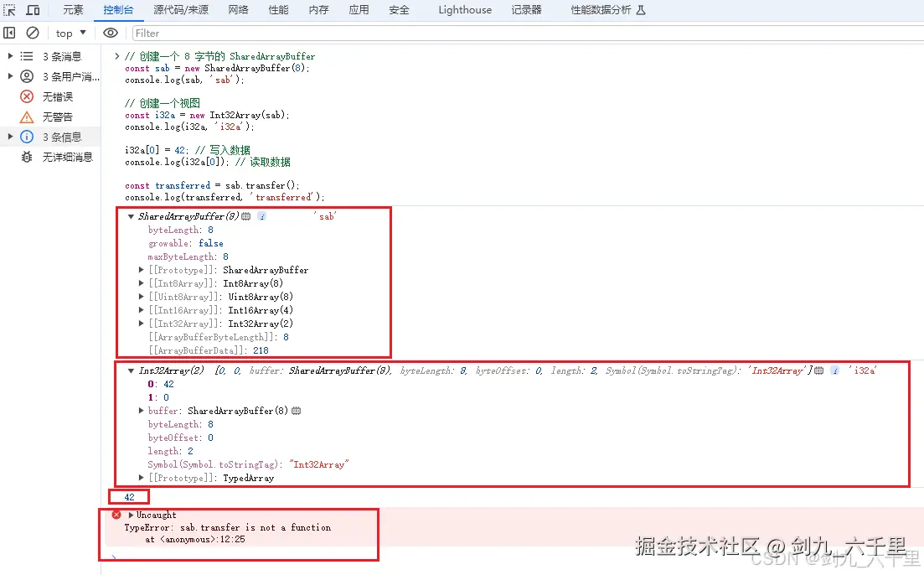The height and width of the screenshot is (575, 924).
Task: Expand the [[Int16Array]] entry
Action: 142,309
